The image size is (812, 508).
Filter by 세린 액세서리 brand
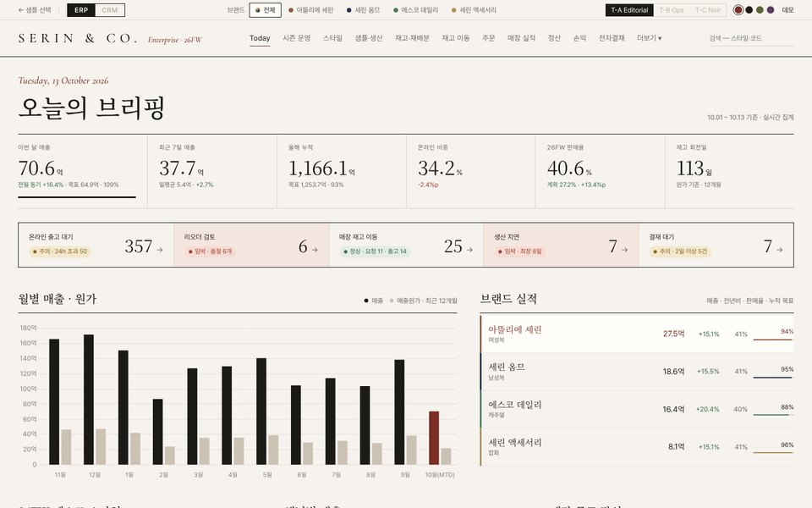(x=474, y=10)
